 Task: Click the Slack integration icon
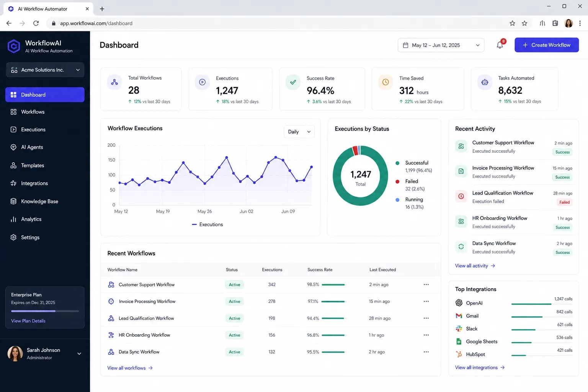(459, 328)
